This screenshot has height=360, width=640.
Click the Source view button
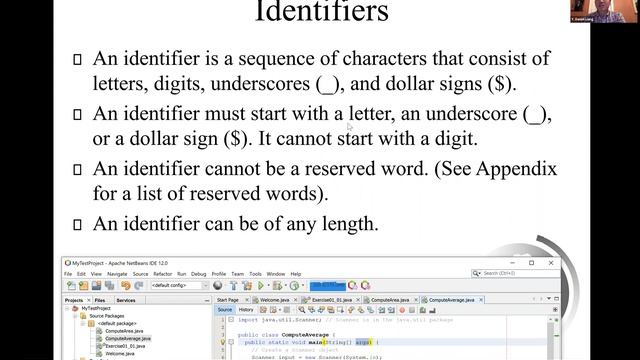[224, 310]
